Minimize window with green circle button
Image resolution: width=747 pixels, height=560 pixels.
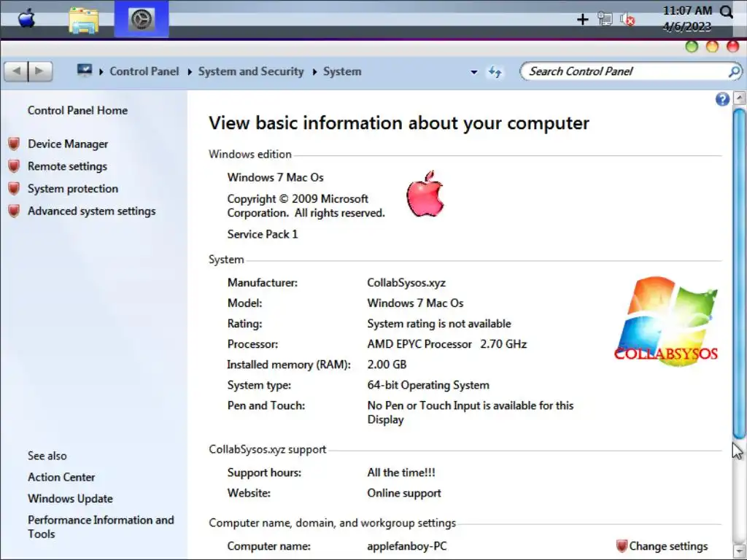click(x=692, y=47)
